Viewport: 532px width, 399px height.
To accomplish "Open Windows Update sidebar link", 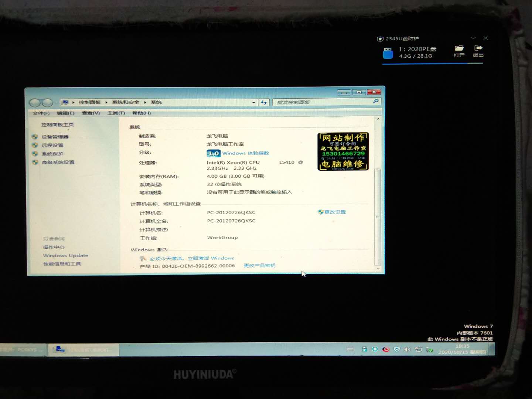I will tap(65, 256).
